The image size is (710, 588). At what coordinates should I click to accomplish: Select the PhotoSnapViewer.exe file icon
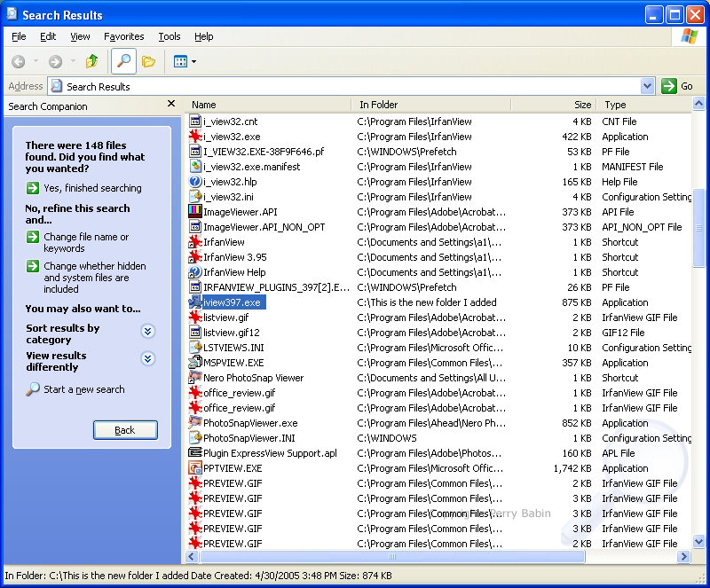pos(195,423)
